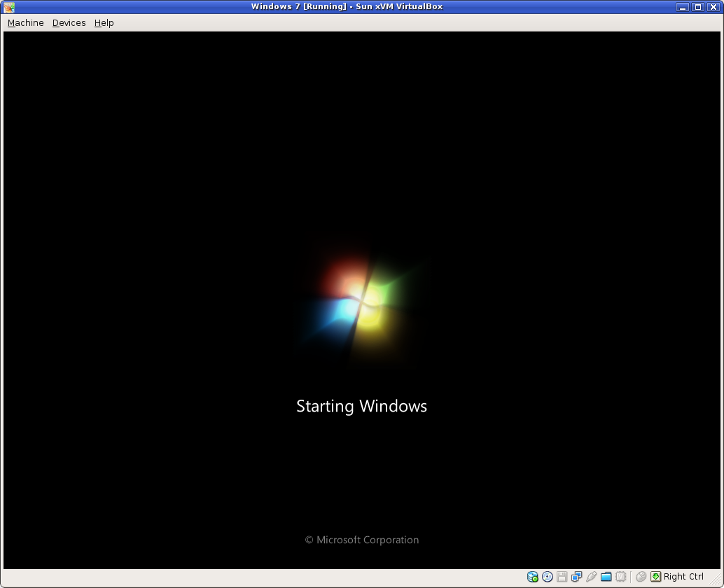This screenshot has height=588, width=724.
Task: Click the mouse integration status icon
Action: [x=641, y=577]
